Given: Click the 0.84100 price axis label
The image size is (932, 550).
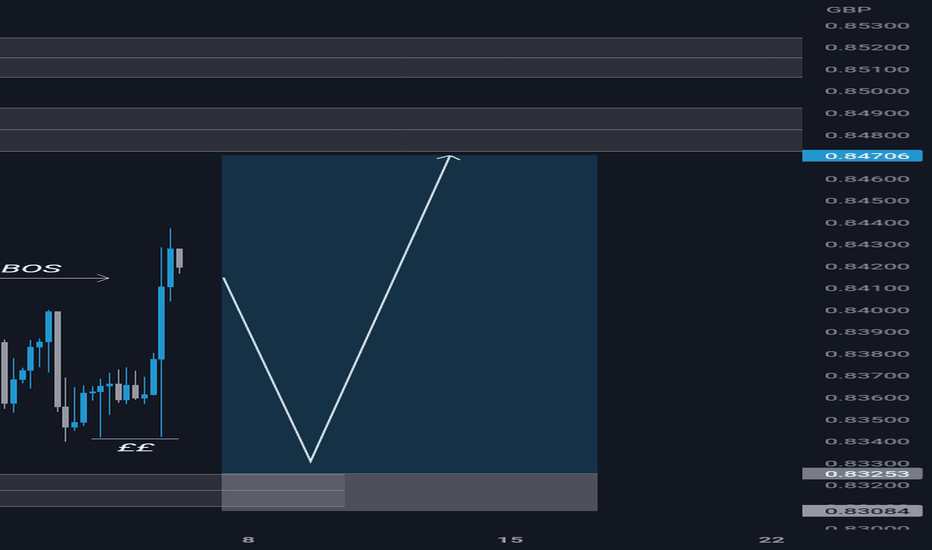Looking at the screenshot, I should (x=867, y=288).
